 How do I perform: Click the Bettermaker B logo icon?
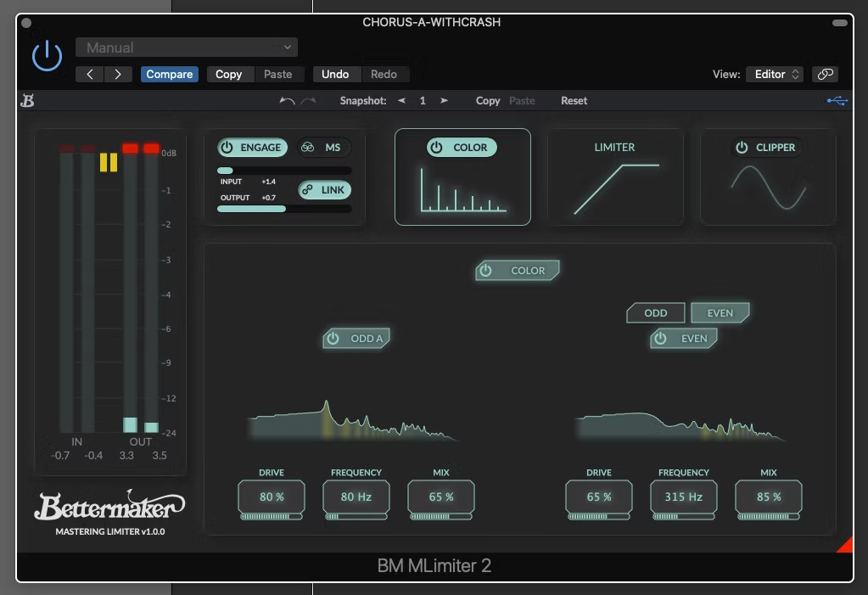(27, 101)
